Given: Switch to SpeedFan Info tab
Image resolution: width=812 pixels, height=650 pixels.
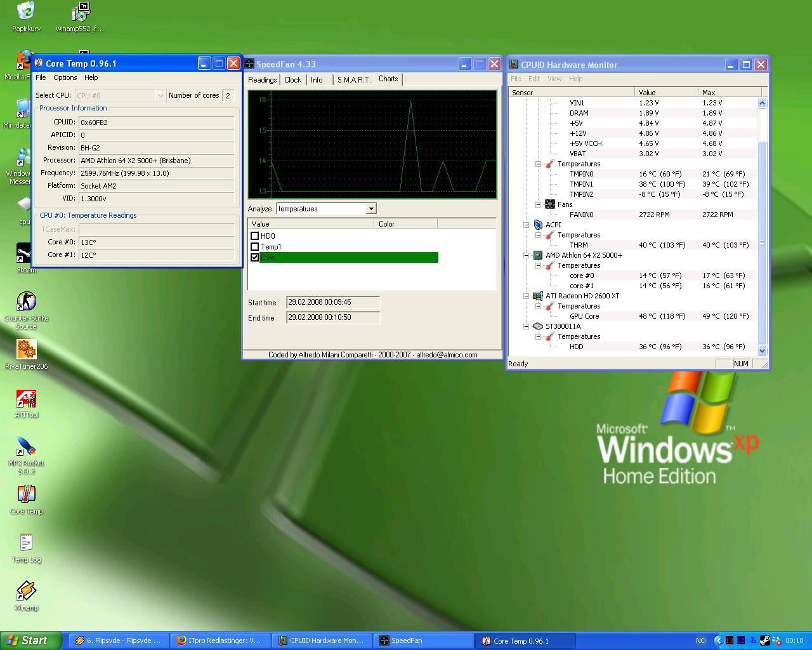Looking at the screenshot, I should [317, 80].
